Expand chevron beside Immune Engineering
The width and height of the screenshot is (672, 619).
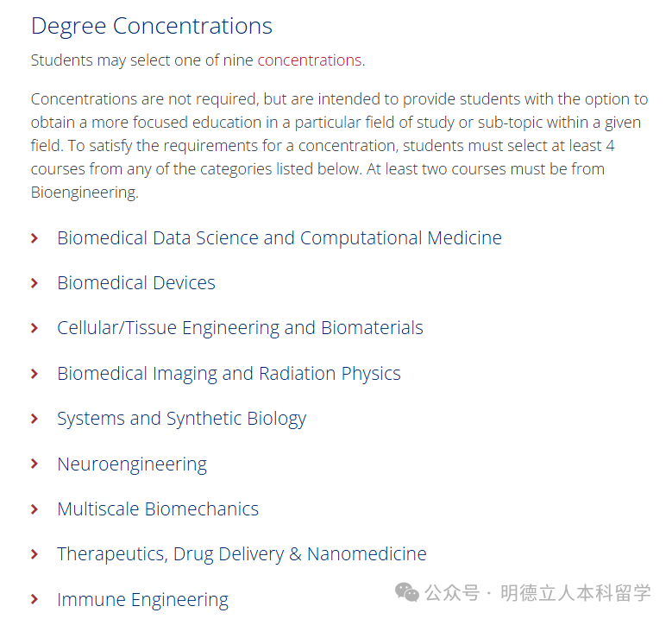point(35,599)
